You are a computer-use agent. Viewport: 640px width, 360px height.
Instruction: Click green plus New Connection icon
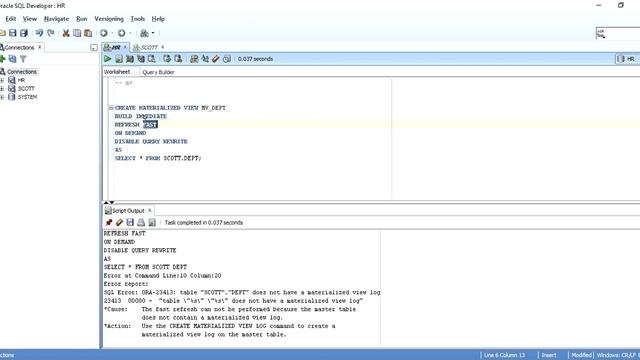[x=2, y=59]
